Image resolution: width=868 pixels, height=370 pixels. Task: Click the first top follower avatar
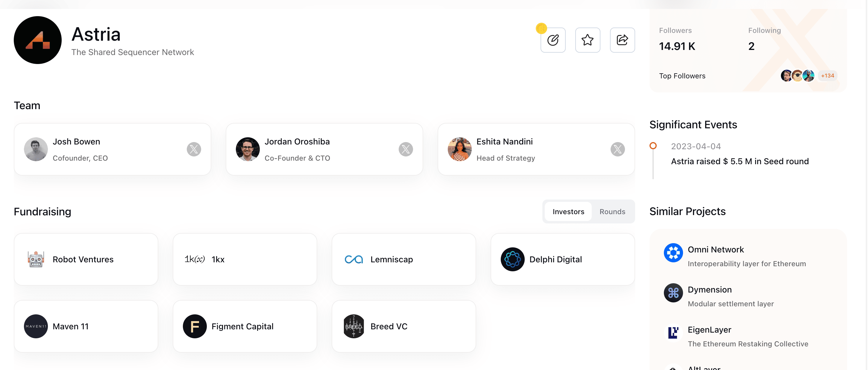pyautogui.click(x=786, y=76)
